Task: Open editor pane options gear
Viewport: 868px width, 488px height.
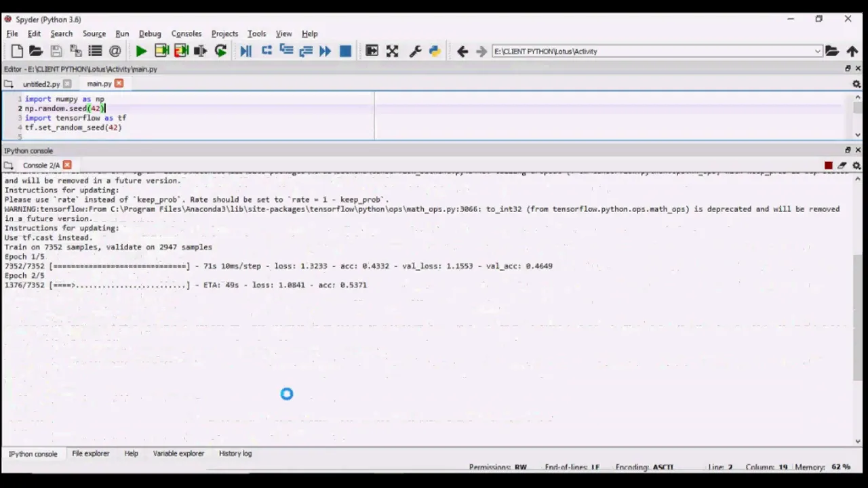Action: tap(856, 84)
